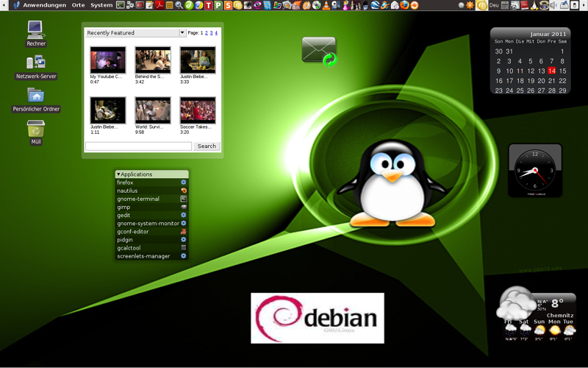Open the Justin Biebe... 3:33 video

pyautogui.click(x=198, y=60)
